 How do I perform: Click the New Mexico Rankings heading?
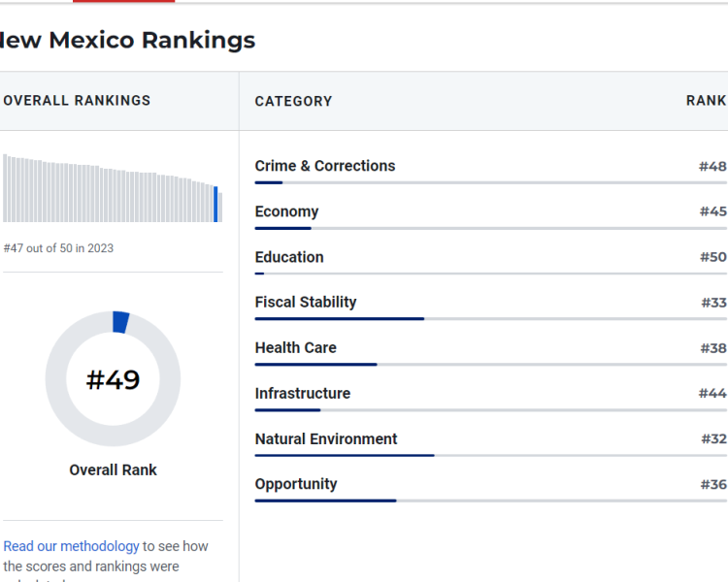click(126, 40)
